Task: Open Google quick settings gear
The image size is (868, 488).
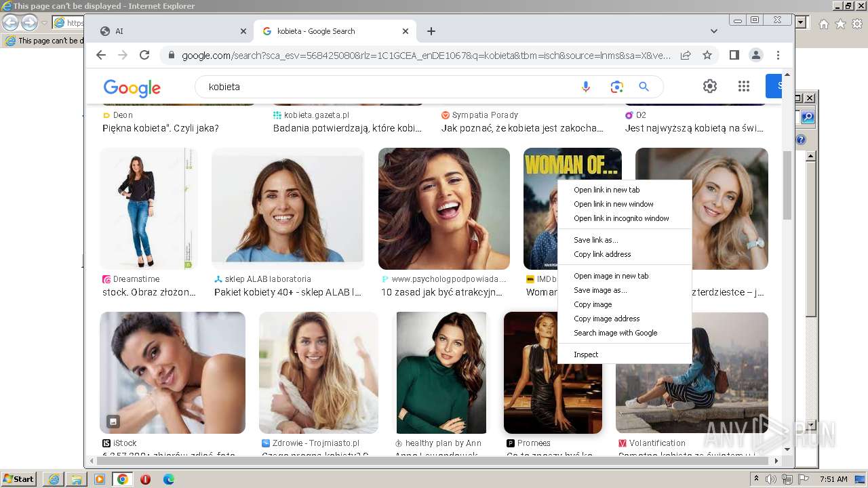Action: click(x=710, y=86)
